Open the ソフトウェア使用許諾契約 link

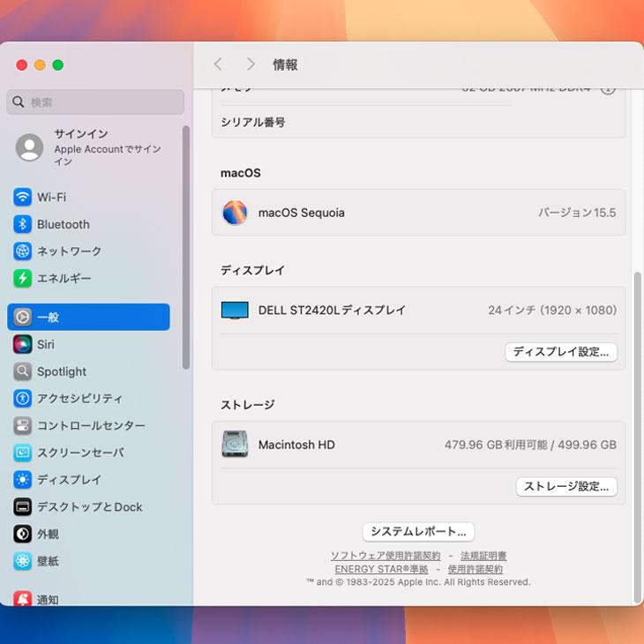386,556
